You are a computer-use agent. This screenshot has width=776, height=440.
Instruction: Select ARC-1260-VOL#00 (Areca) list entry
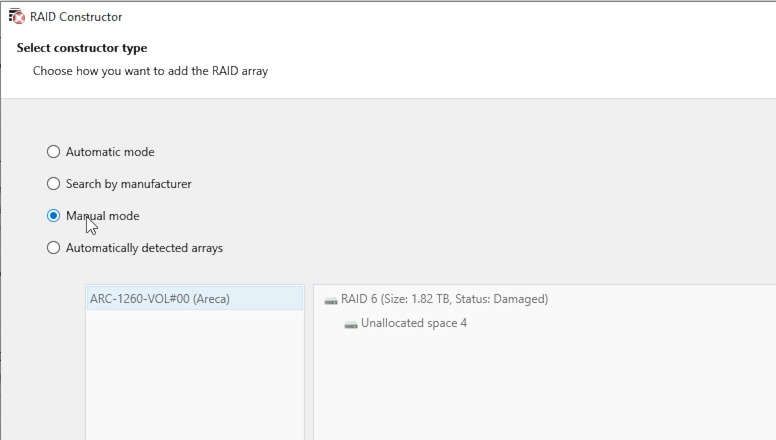pyautogui.click(x=194, y=298)
